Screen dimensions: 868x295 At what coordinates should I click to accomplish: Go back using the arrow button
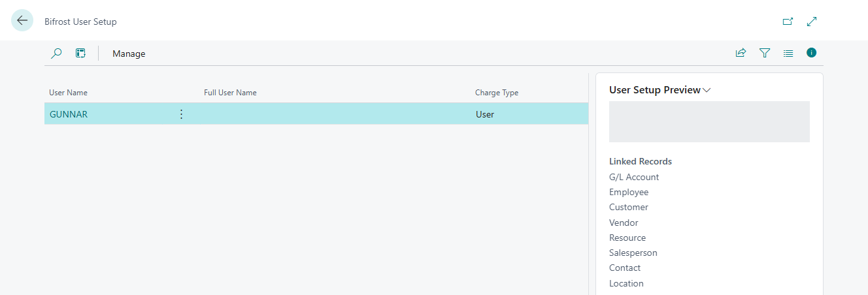pyautogui.click(x=22, y=21)
